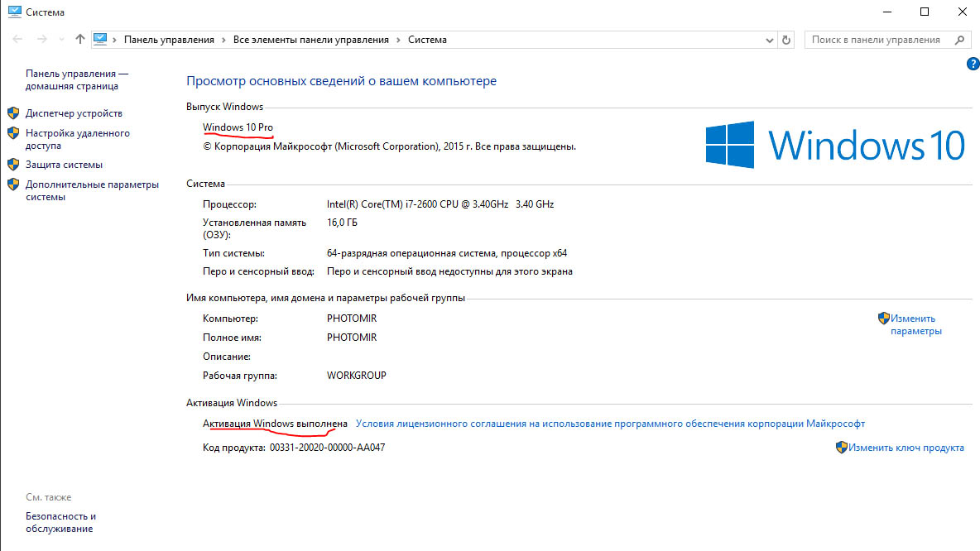Click product code '00331-20020-00000-AA047'
The height and width of the screenshot is (551, 980).
[327, 448]
